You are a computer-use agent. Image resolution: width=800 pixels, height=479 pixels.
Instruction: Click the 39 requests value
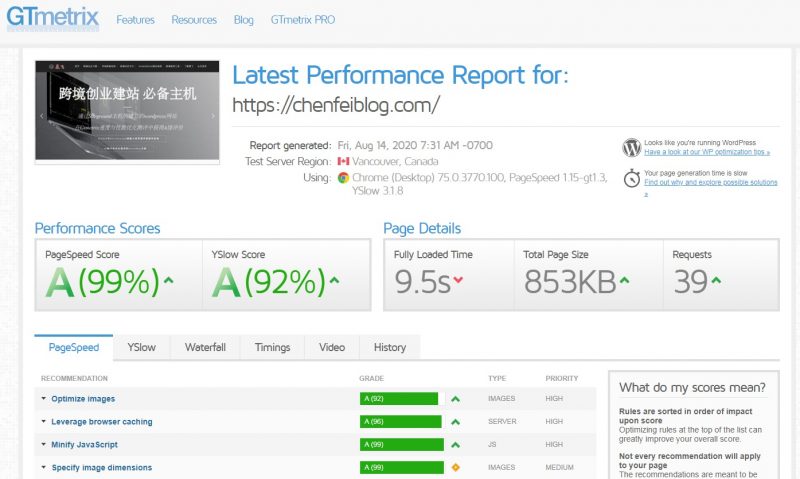690,282
